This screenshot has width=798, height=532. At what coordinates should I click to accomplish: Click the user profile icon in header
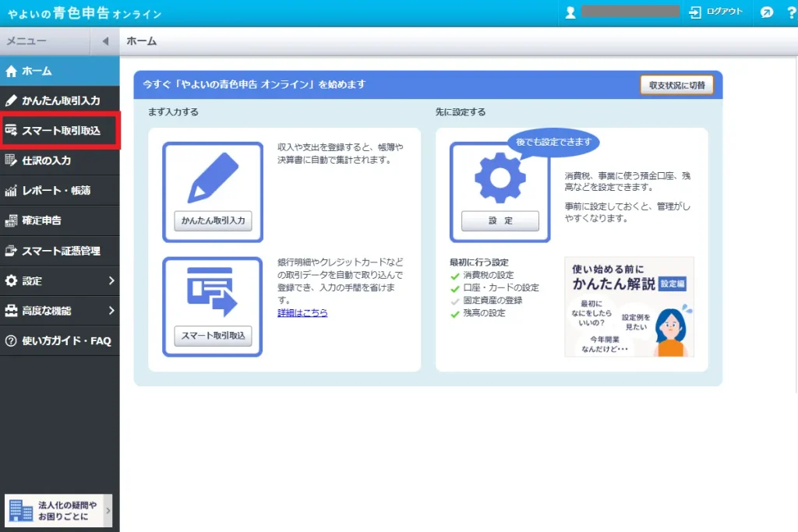coord(570,12)
